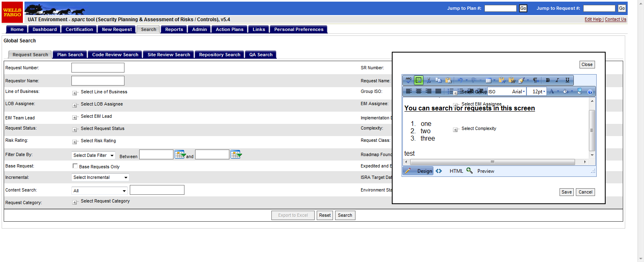Image resolution: width=644 pixels, height=262 pixels.
Task: Click the Copy icon in editor toolbar
Action: point(438,80)
